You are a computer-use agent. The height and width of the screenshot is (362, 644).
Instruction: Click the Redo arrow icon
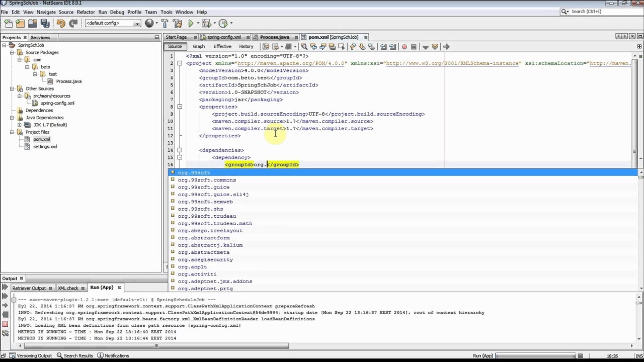(x=73, y=23)
